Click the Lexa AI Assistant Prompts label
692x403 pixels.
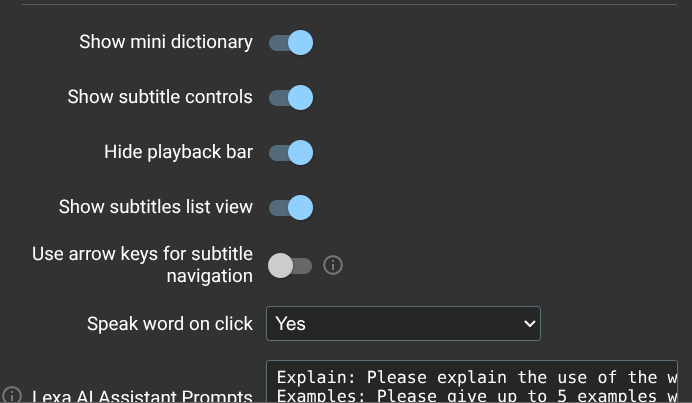[x=140, y=396]
